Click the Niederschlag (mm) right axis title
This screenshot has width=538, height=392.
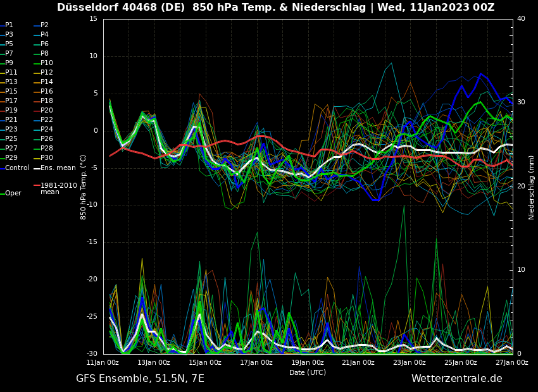tap(532, 187)
